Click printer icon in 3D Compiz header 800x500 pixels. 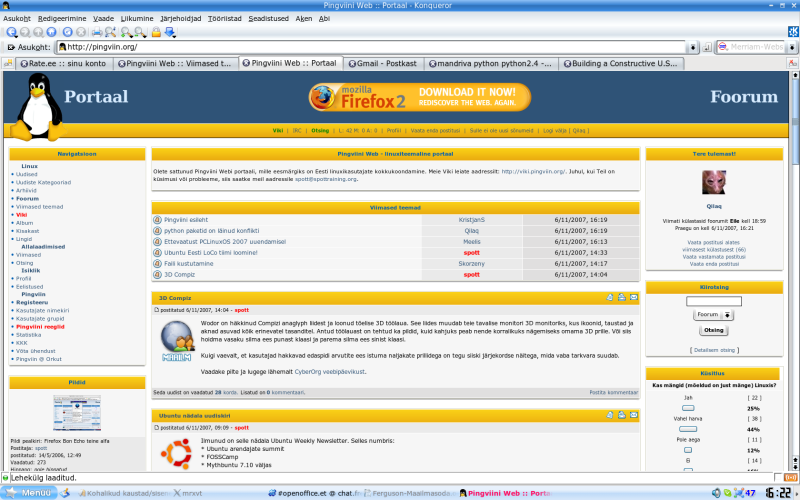pos(622,297)
